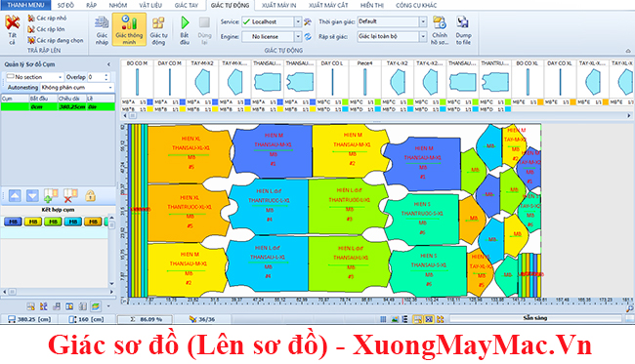This screenshot has height=364, width=635.
Task: Switch to the HIỂN THỊ tab
Action: (372, 5)
